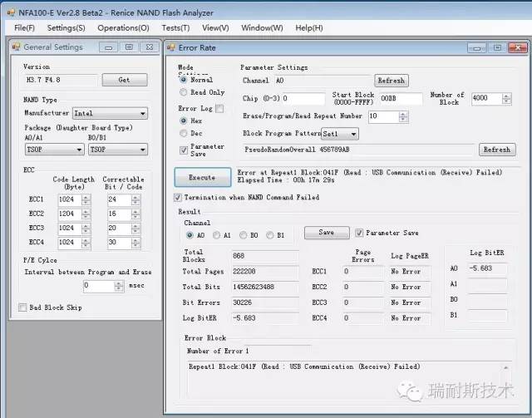Open the File(F) menu

pos(24,27)
